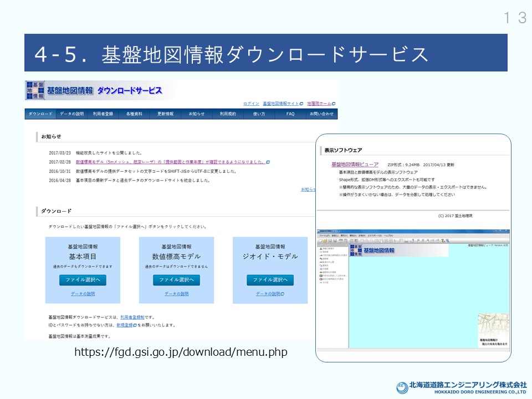Open the 利用者登録 navigation tab
This screenshot has width=532, height=399.
click(x=103, y=114)
